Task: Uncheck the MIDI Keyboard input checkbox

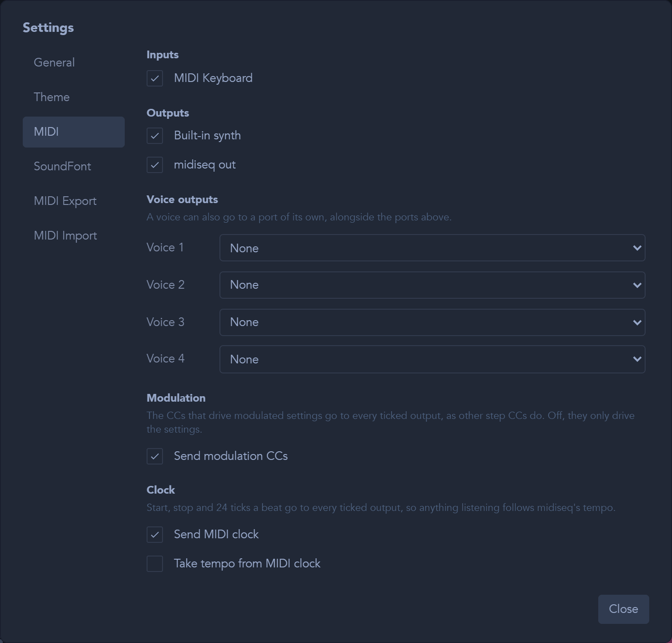Action: [155, 78]
